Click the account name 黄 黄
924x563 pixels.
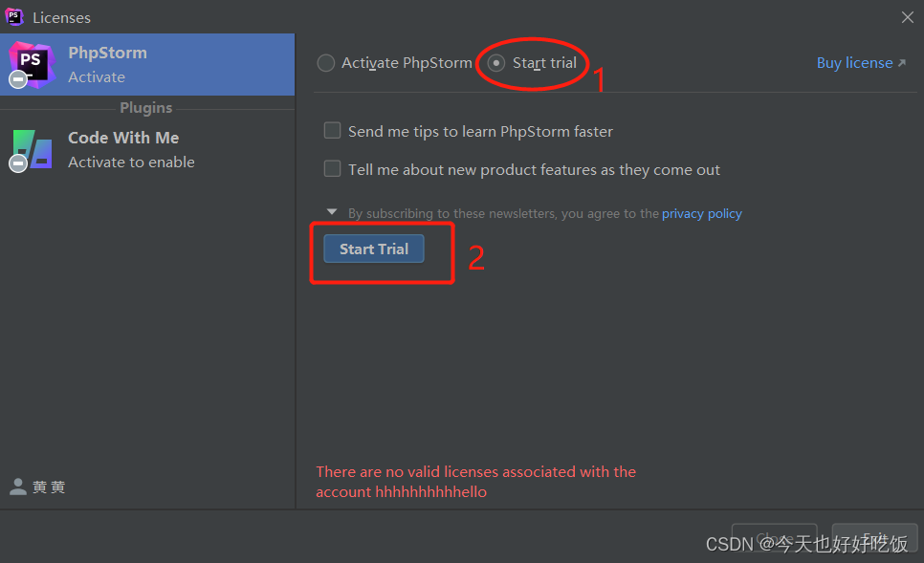(x=49, y=487)
